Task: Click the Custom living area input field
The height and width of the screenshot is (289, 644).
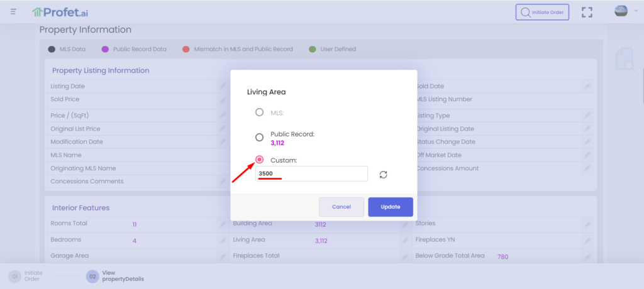Action: [311, 173]
